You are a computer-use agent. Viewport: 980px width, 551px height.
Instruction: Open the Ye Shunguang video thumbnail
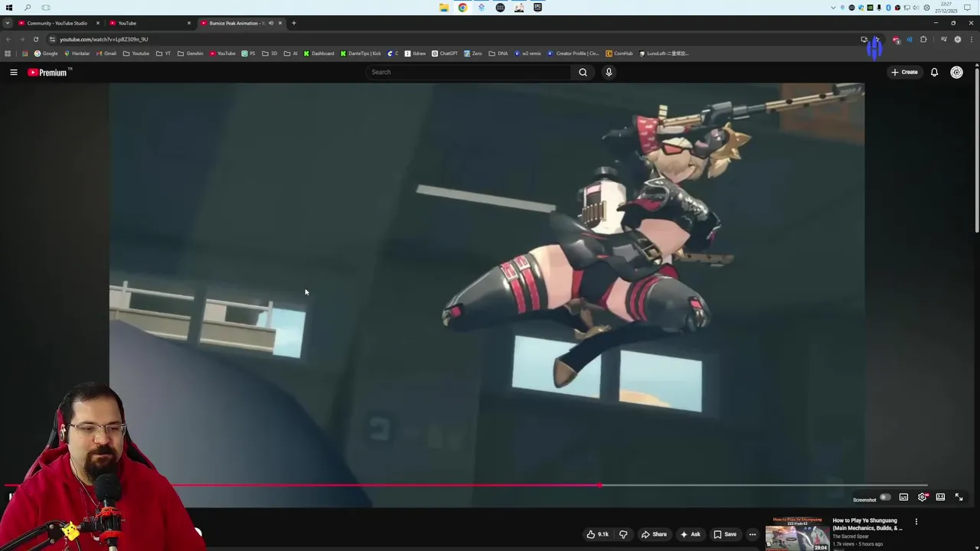797,534
